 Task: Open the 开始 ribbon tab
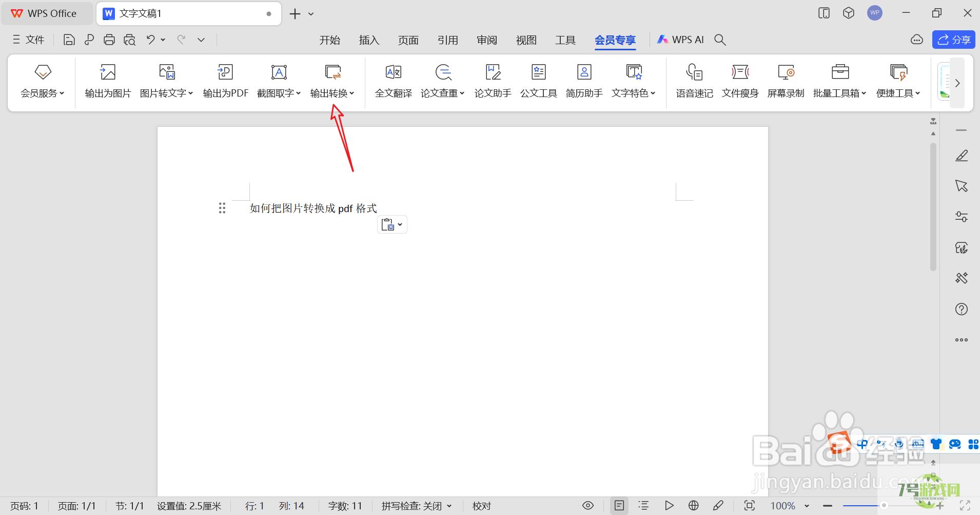(329, 40)
